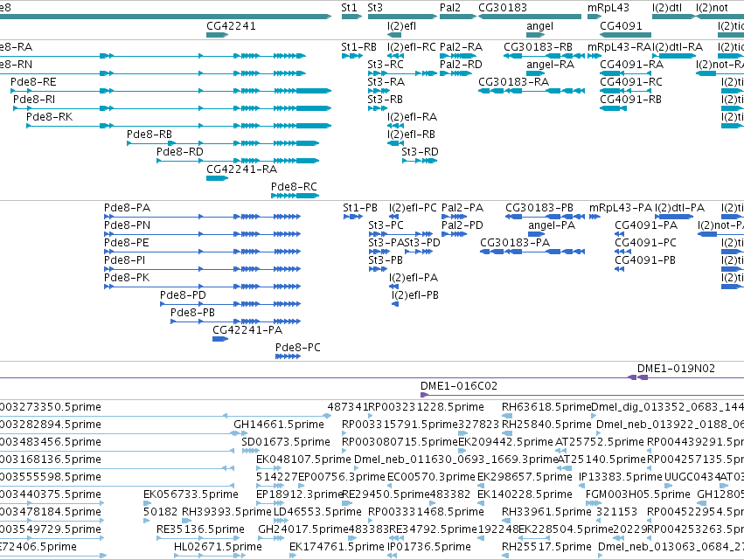The height and width of the screenshot is (560, 744).
Task: Select the St3 gene label
Action: tap(375, 8)
